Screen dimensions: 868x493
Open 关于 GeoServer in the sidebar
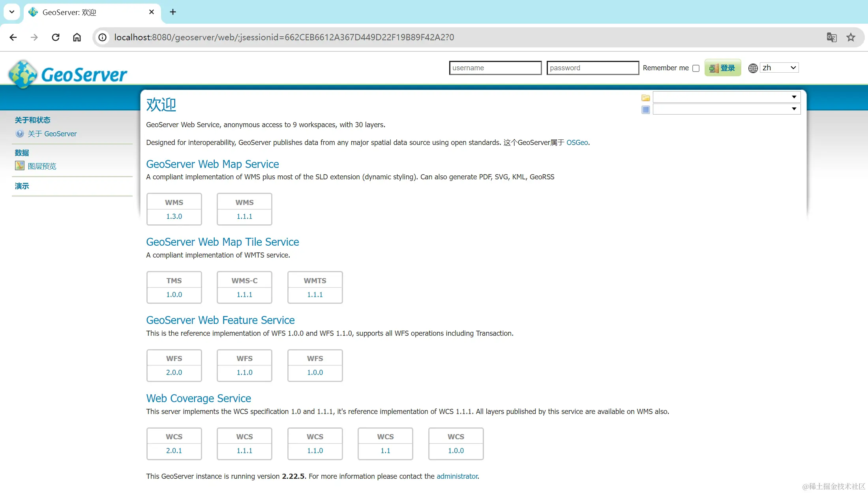pyautogui.click(x=52, y=134)
